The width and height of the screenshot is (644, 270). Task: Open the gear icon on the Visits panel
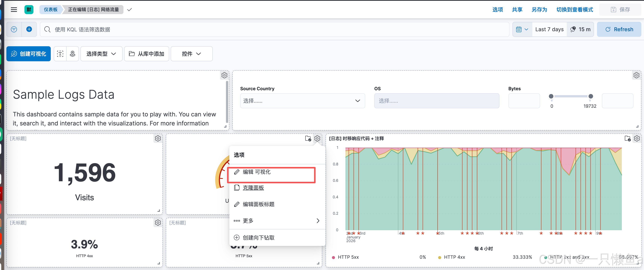[158, 138]
